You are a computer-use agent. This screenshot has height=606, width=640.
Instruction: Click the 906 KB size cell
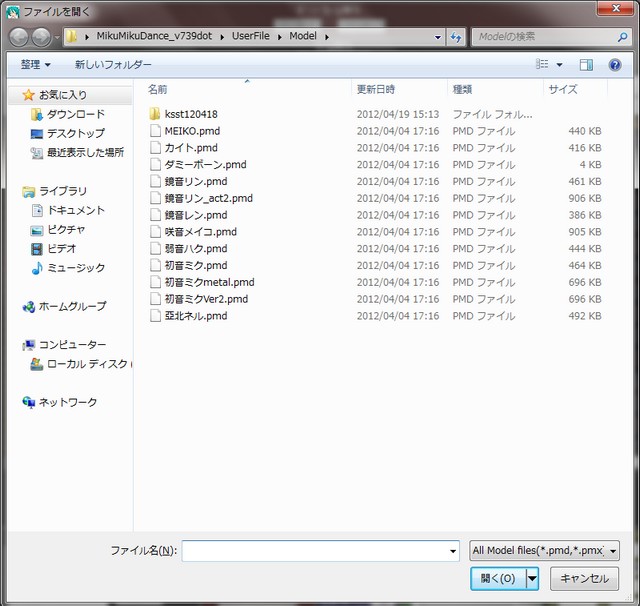pyautogui.click(x=585, y=198)
